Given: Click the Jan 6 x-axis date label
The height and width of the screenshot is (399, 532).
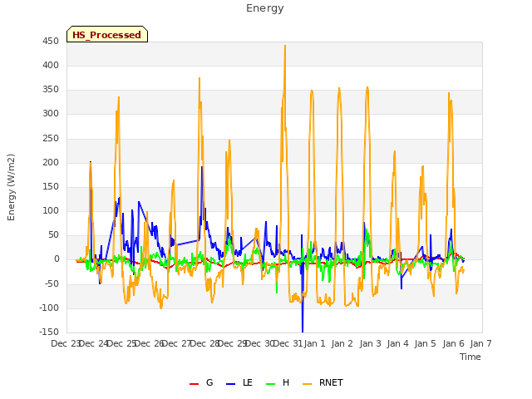Looking at the screenshot, I should (x=454, y=343).
